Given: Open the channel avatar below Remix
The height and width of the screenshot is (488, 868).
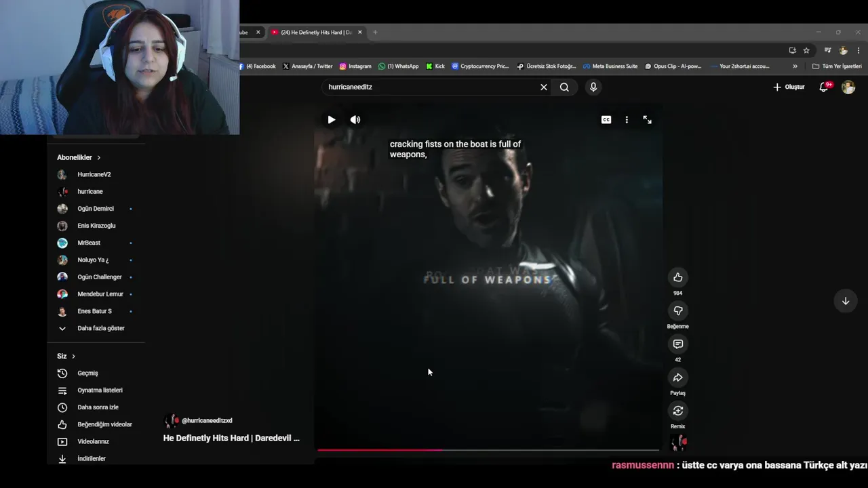Looking at the screenshot, I should pos(679,443).
